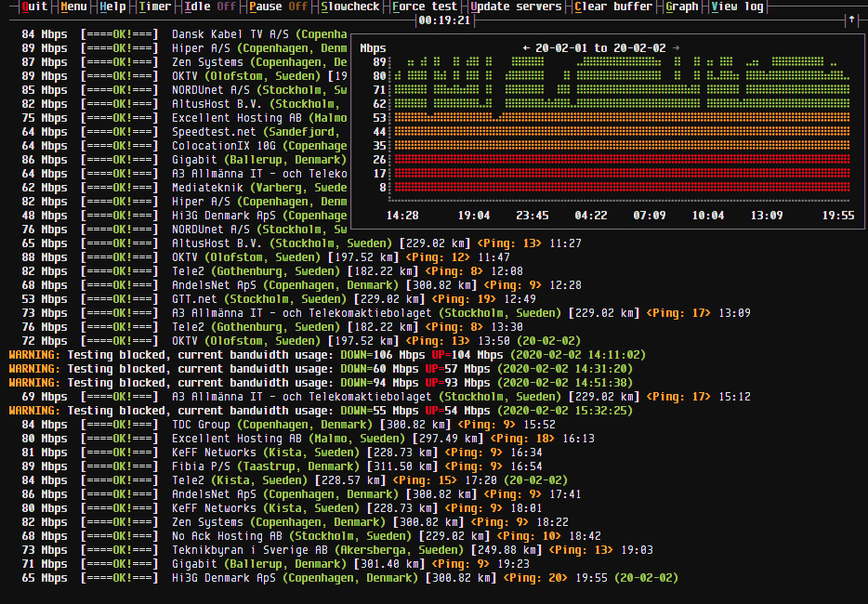Click the Hi3G Denmark ApS row at 19:55

(x=349, y=578)
